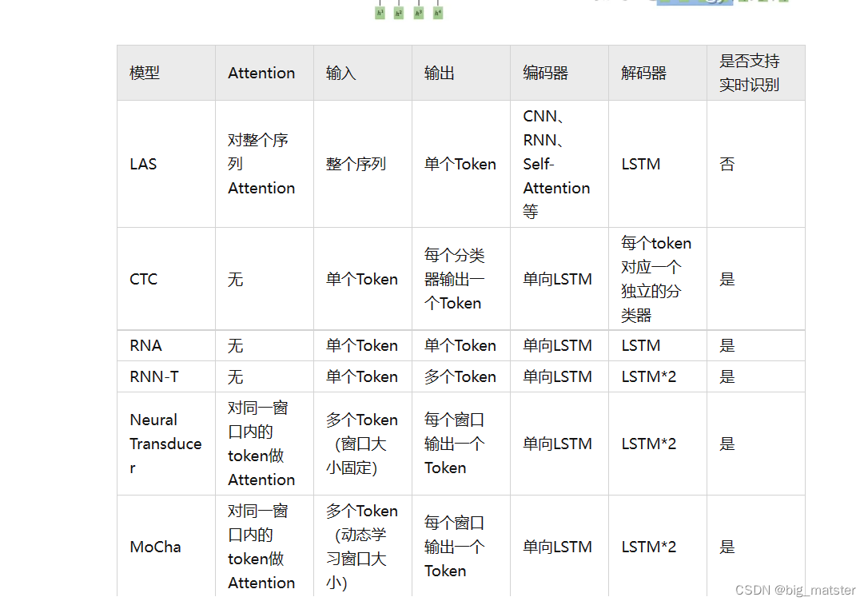Click LSTM*2 decoder cell in Neural Transducer row
The image size is (868, 605).
pos(658,444)
